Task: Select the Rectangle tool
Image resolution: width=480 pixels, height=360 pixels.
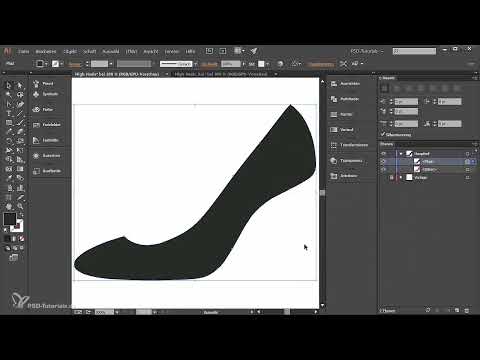Action: click(x=9, y=123)
